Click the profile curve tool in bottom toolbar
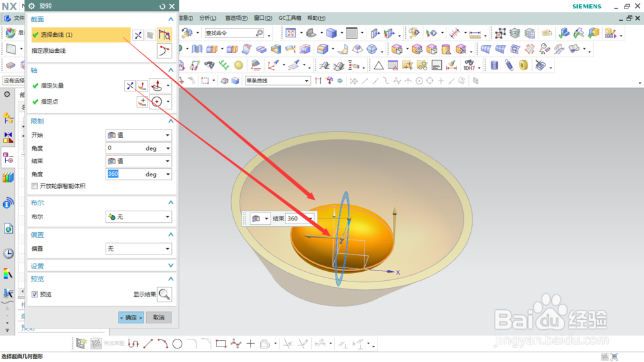 tap(133, 343)
